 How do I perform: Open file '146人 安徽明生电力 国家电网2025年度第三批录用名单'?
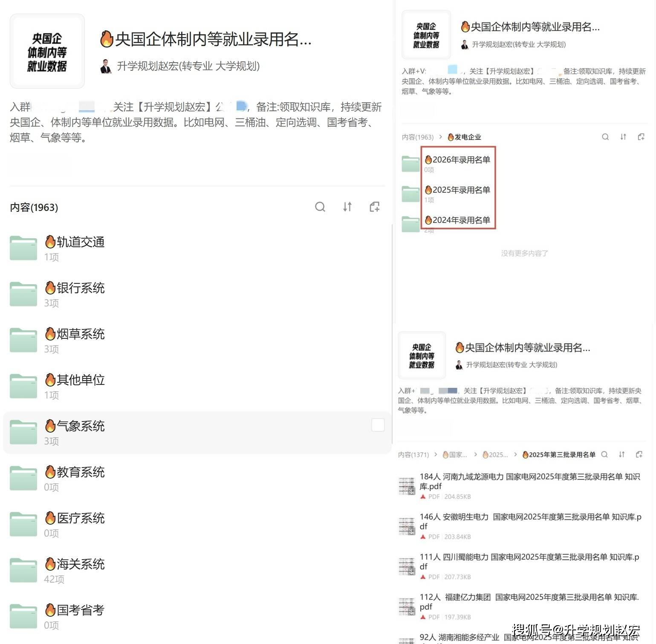tap(530, 521)
